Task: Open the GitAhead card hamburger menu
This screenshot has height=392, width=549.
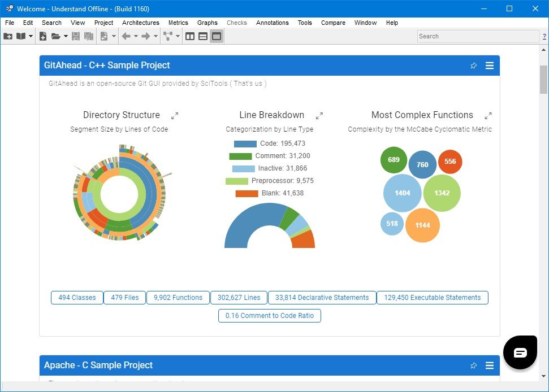Action: [x=490, y=66]
